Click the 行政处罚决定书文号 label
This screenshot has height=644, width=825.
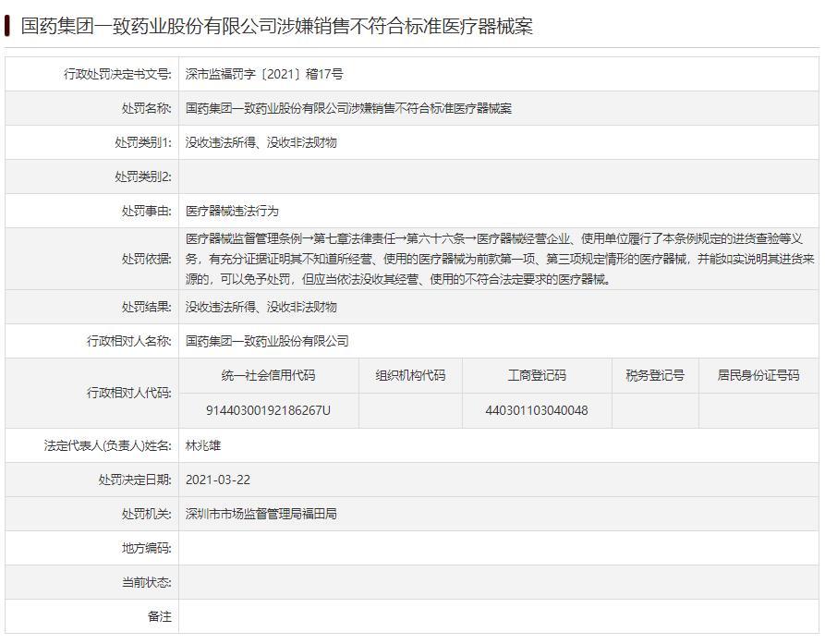tap(117, 74)
